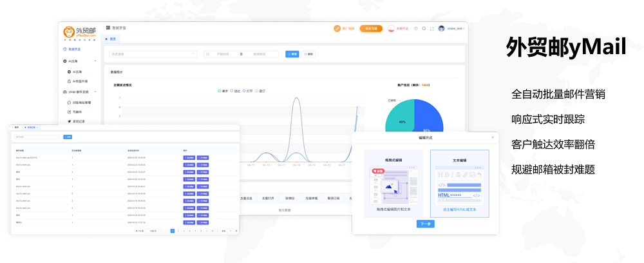Open 发信记录 in the left sidebar
The width and height of the screenshot is (644, 263).
click(x=77, y=121)
